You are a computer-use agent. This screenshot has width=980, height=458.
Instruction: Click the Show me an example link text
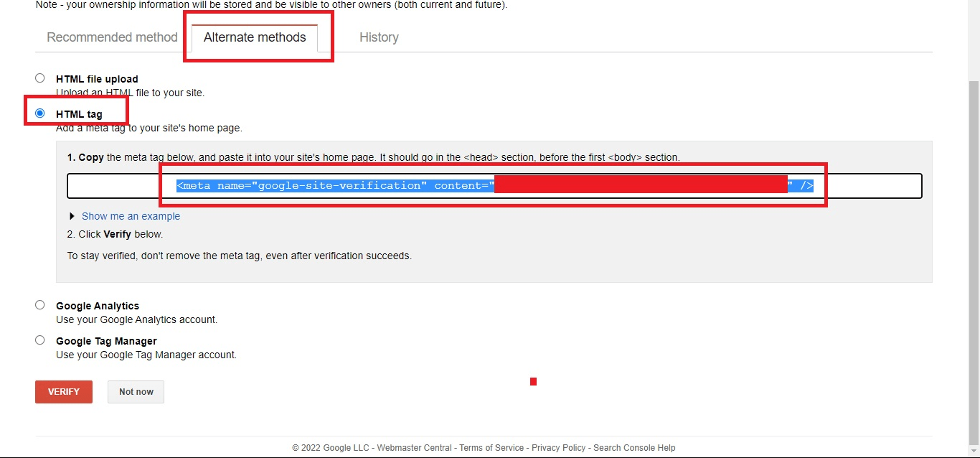tap(131, 216)
